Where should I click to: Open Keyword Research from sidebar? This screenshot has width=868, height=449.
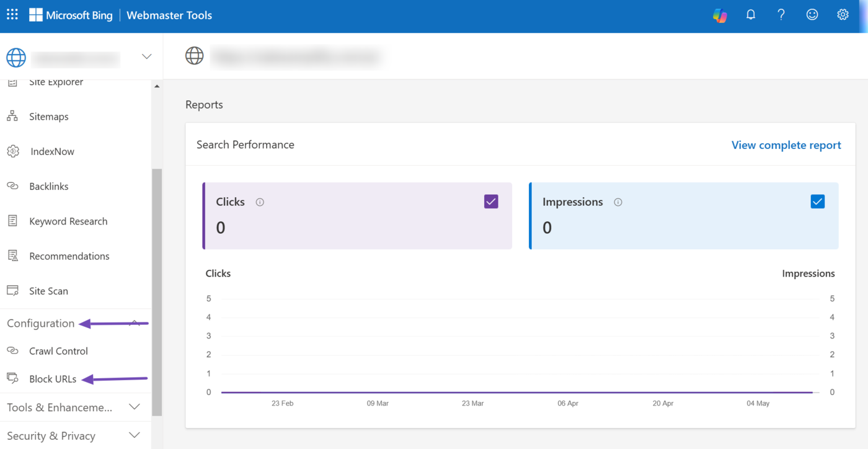click(x=68, y=221)
